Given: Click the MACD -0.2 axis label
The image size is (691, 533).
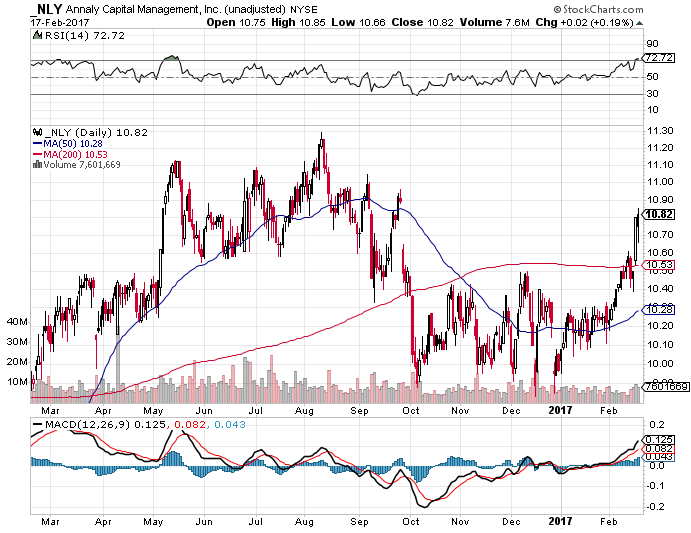Looking at the screenshot, I should point(654,507).
